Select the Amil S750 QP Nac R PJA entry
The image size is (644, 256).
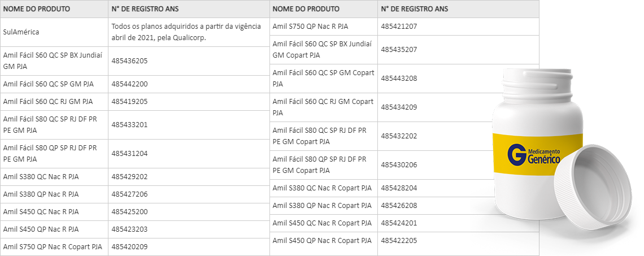(310, 27)
